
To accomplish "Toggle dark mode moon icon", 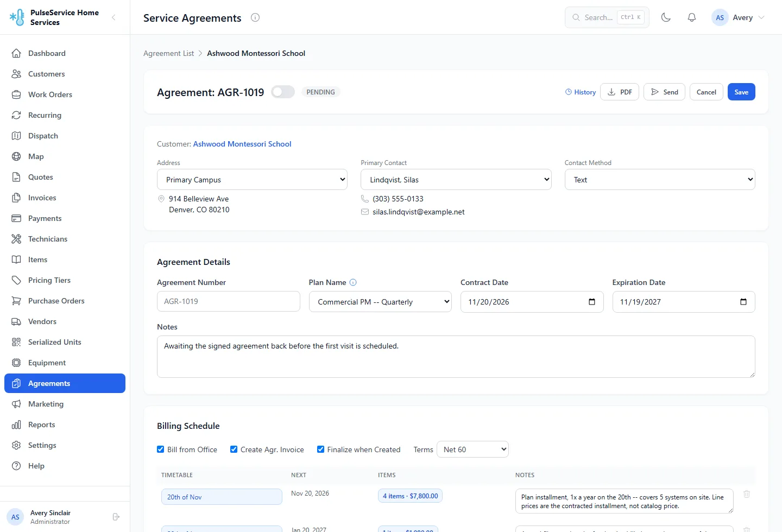I will pos(666,17).
